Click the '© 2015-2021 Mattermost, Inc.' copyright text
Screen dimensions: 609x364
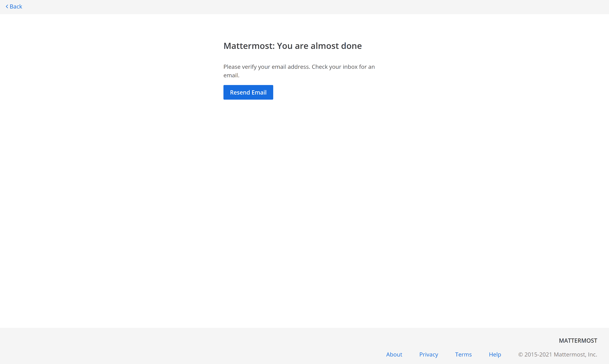coord(557,354)
